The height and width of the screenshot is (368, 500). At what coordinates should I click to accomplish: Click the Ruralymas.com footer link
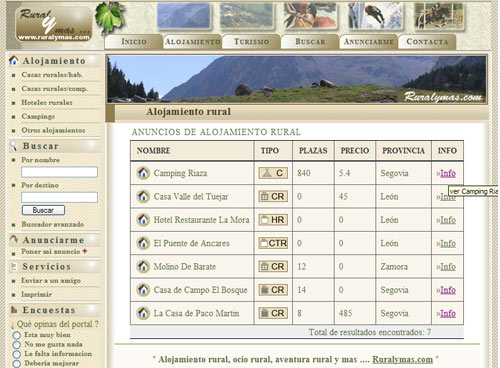point(402,359)
